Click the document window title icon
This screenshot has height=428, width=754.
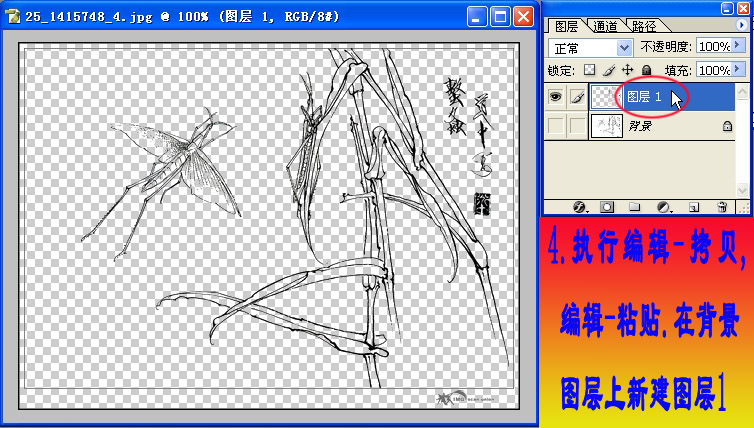click(13, 16)
